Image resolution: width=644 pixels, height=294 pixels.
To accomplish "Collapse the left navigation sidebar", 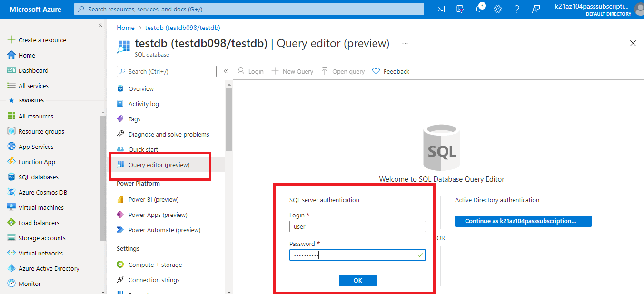I will pyautogui.click(x=100, y=25).
